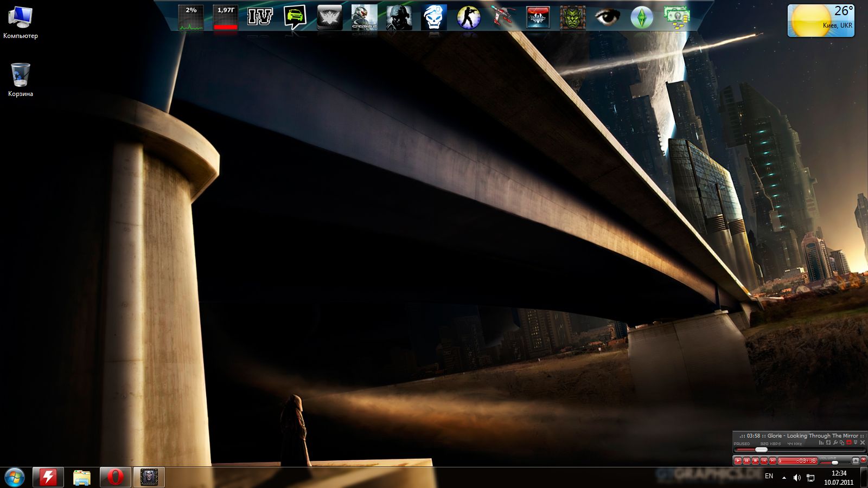Viewport: 868px width, 488px height.
Task: Open the EN language switcher
Action: [x=769, y=476]
